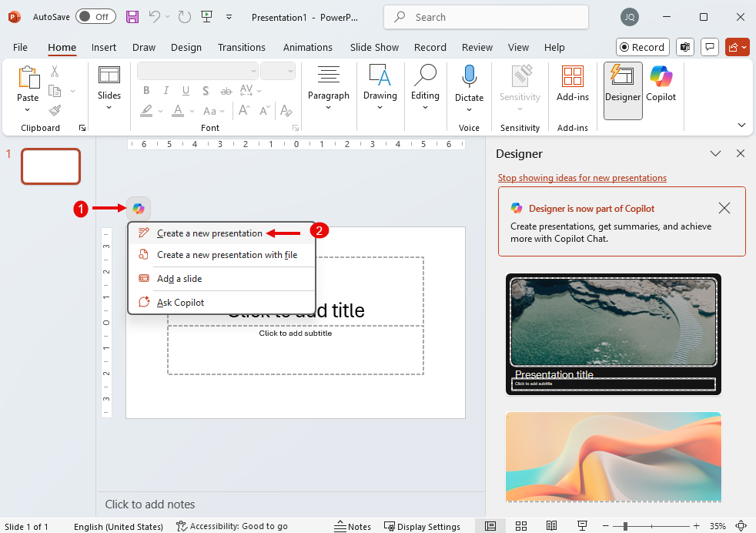Image resolution: width=756 pixels, height=533 pixels.
Task: Apply Underline formatting
Action: click(186, 91)
